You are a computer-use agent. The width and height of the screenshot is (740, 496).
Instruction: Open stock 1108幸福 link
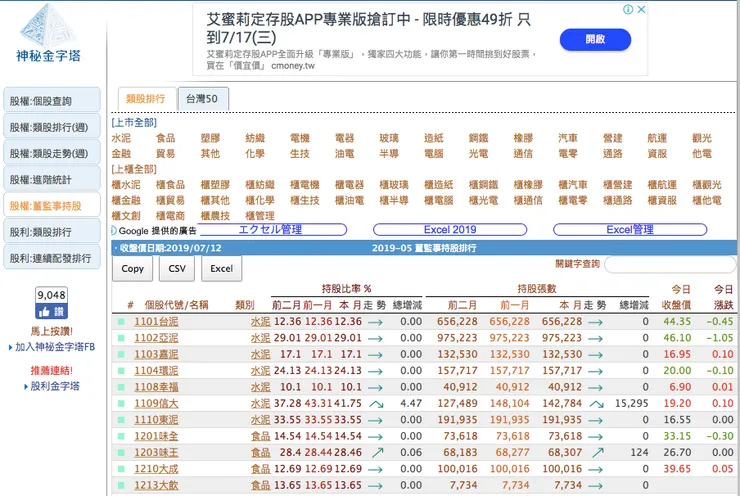tap(156, 387)
